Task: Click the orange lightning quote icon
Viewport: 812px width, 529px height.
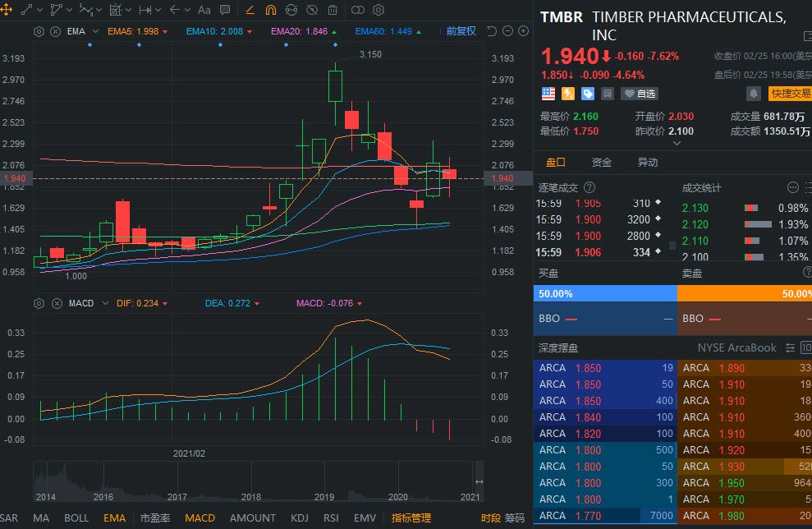Action: 568,94
